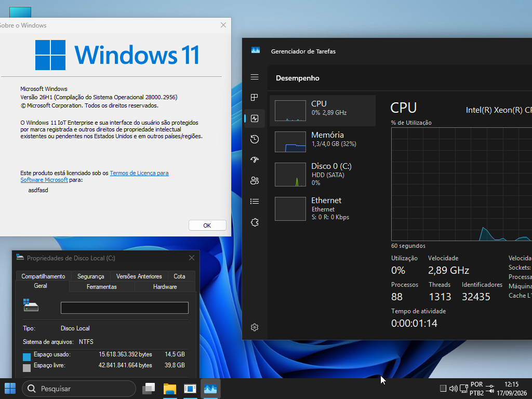
Task: Click Velocidade value 2,89 GHz
Action: coord(448,270)
